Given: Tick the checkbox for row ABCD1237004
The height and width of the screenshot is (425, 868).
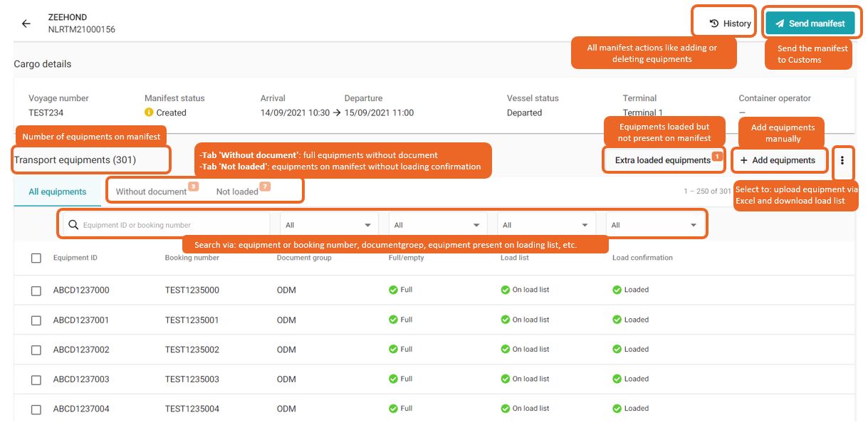Looking at the screenshot, I should pos(35,408).
